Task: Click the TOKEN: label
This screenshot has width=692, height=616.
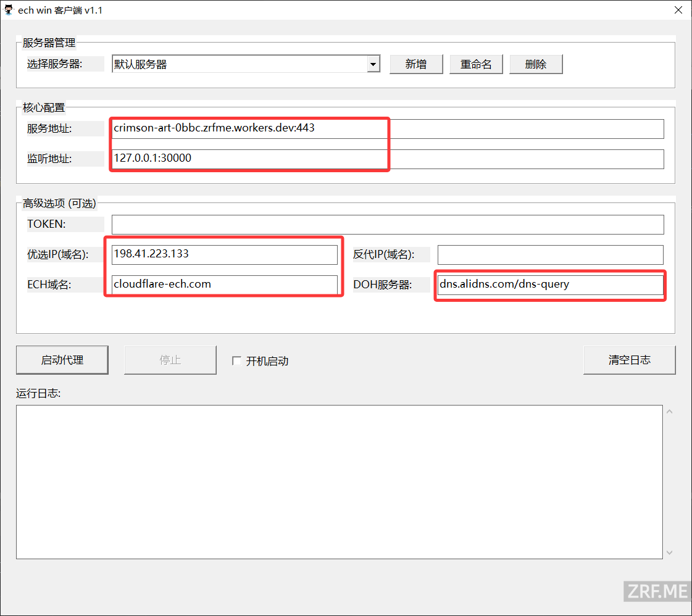Action: point(46,224)
